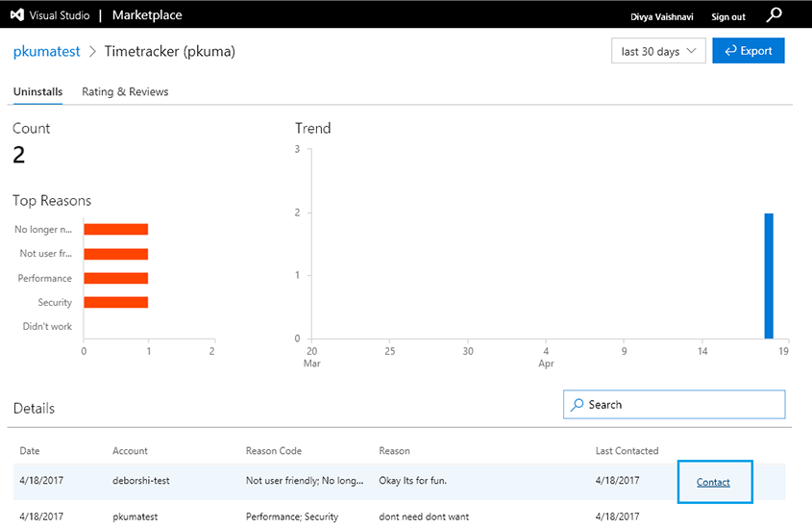Switch to the Uninstalls tab
Image resolution: width=812 pixels, height=528 pixels.
(37, 91)
